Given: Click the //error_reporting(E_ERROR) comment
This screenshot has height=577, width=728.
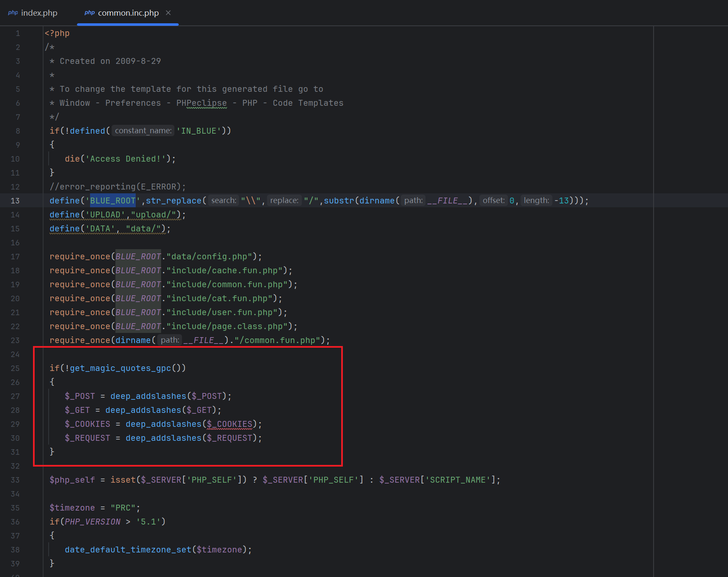Looking at the screenshot, I should pos(118,187).
